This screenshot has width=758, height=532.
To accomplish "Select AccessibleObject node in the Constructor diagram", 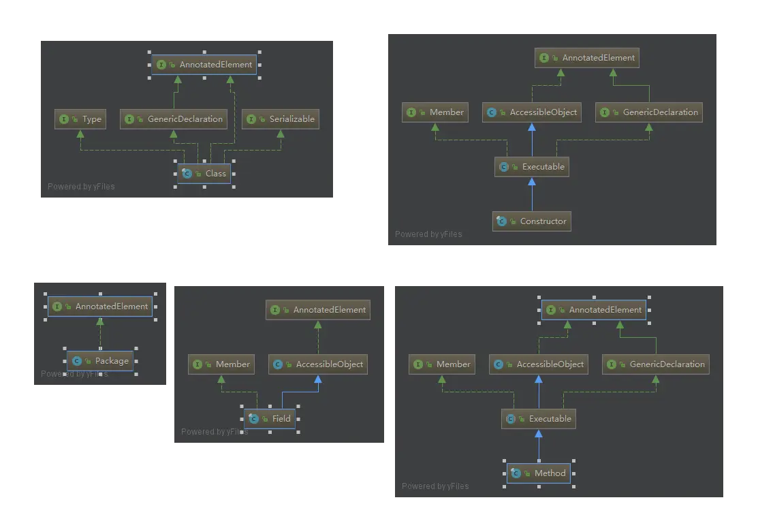I will coord(532,112).
